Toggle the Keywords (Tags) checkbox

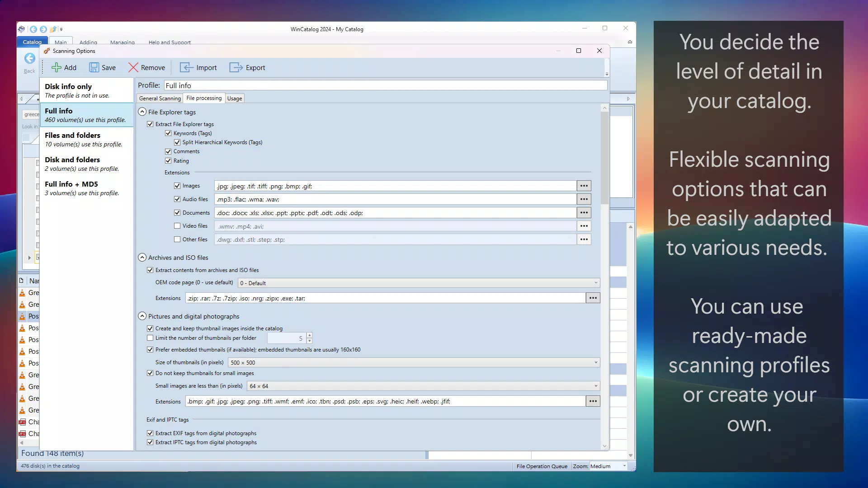pyautogui.click(x=168, y=133)
